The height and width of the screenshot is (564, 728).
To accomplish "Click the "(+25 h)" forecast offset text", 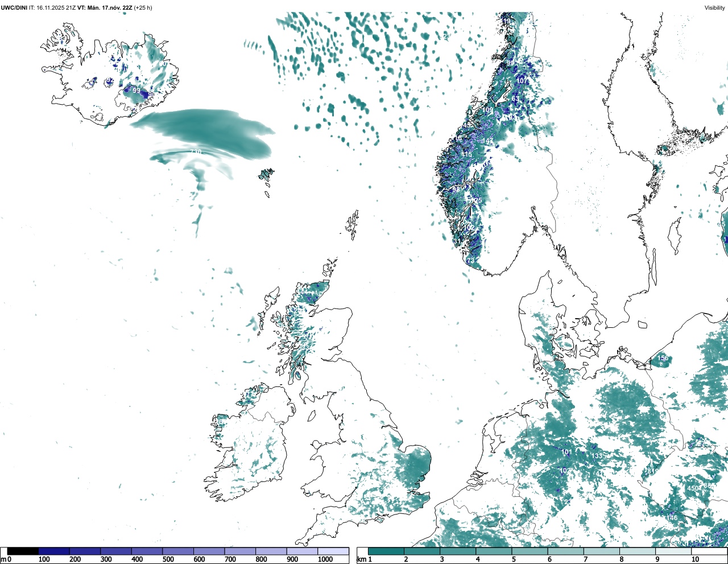I will [x=143, y=8].
